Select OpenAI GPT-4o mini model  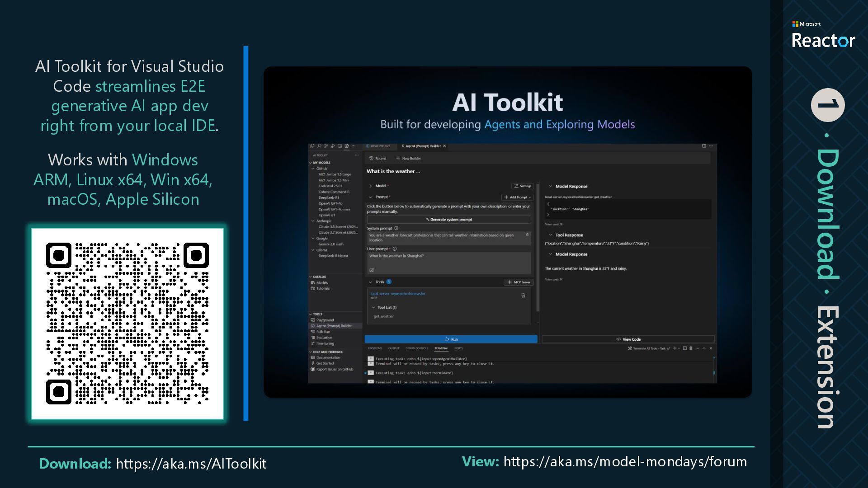[x=334, y=209]
